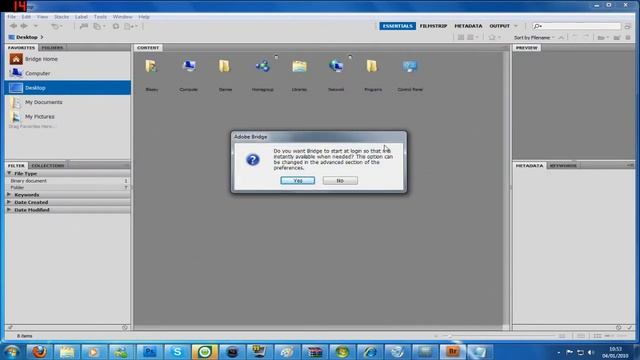
Task: Open the return-to-application boomerang icon
Action: [x=56, y=26]
